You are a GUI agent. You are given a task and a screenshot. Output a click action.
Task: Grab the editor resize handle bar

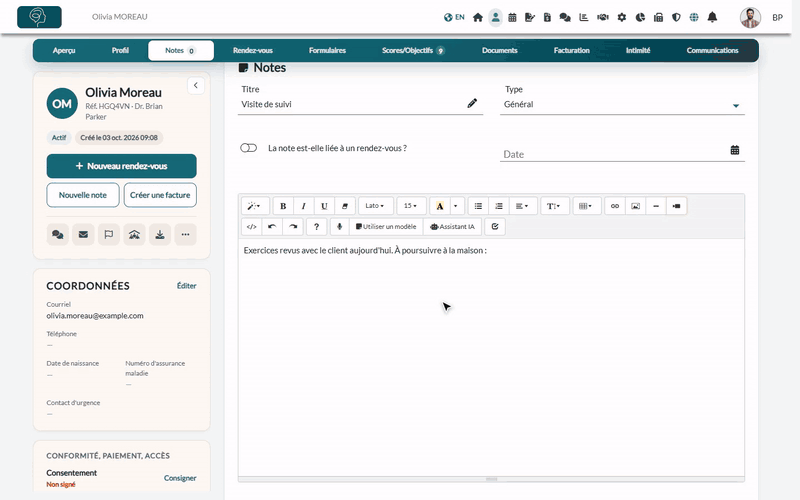point(491,480)
